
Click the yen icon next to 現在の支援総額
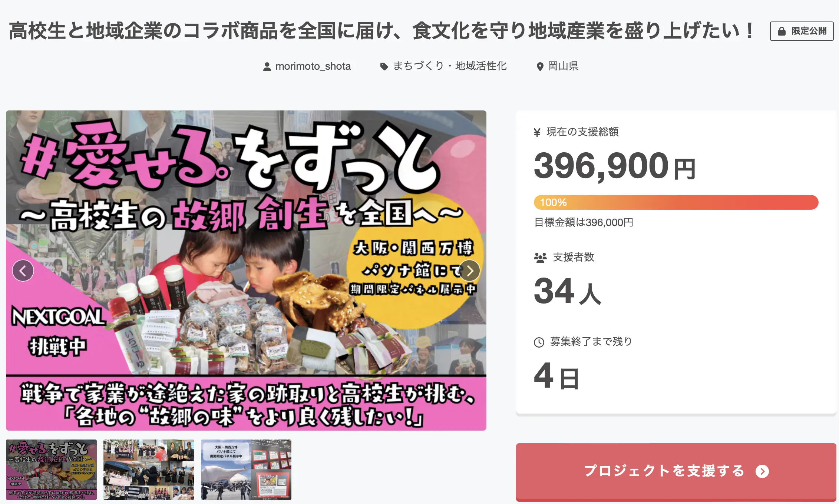[537, 132]
